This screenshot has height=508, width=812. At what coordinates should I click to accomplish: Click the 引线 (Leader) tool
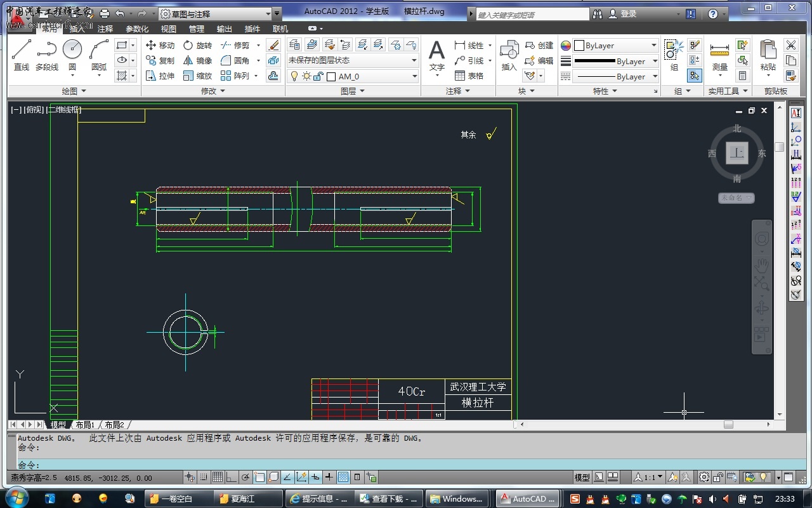[469, 60]
